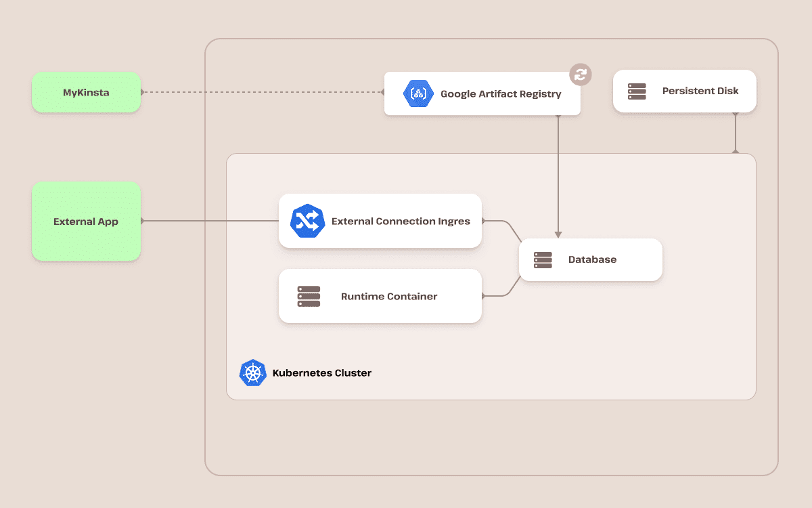Select the Runtime Container card
The height and width of the screenshot is (508, 812).
coord(380,296)
